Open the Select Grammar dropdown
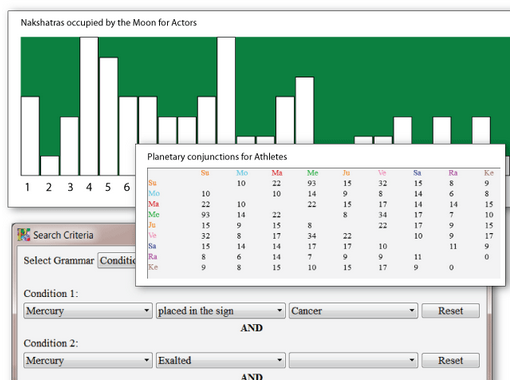The width and height of the screenshot is (520, 387). pos(117,260)
